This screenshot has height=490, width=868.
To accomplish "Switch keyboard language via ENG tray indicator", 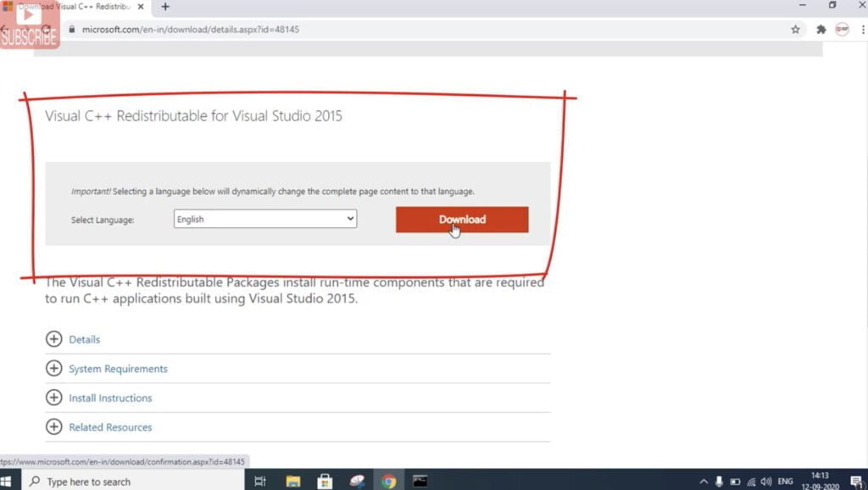I will pos(785,481).
